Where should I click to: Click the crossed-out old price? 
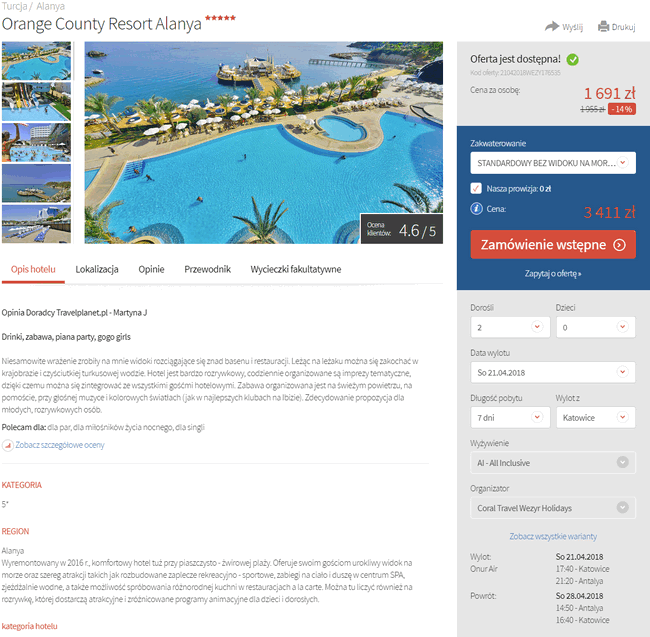tap(592, 109)
